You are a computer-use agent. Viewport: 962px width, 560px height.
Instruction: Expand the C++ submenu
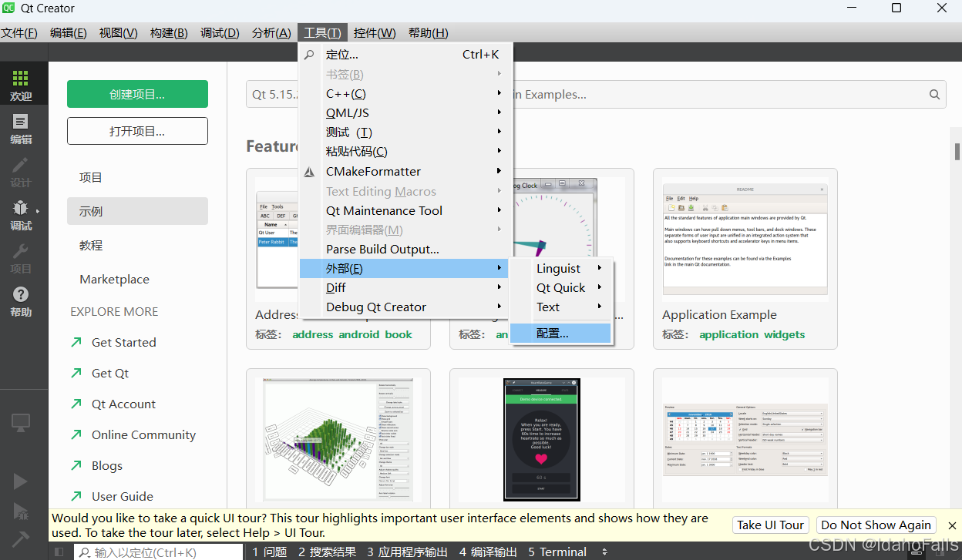coord(405,93)
